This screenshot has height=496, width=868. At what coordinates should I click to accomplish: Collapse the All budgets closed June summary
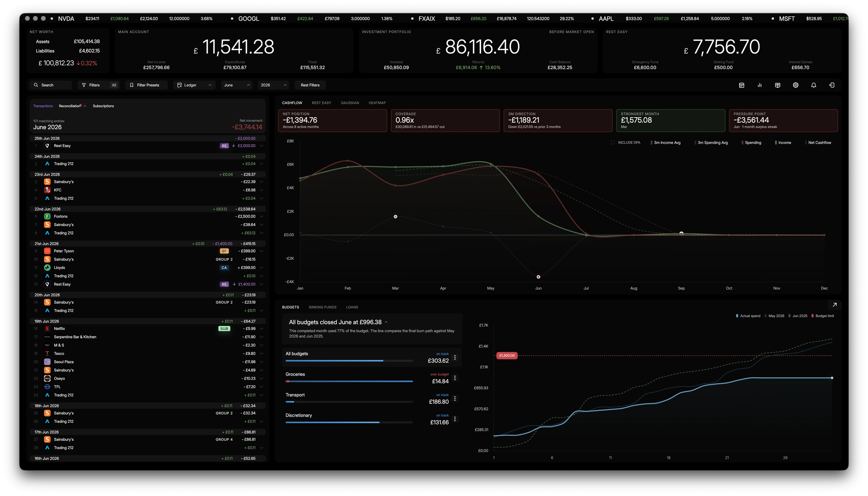(x=386, y=322)
